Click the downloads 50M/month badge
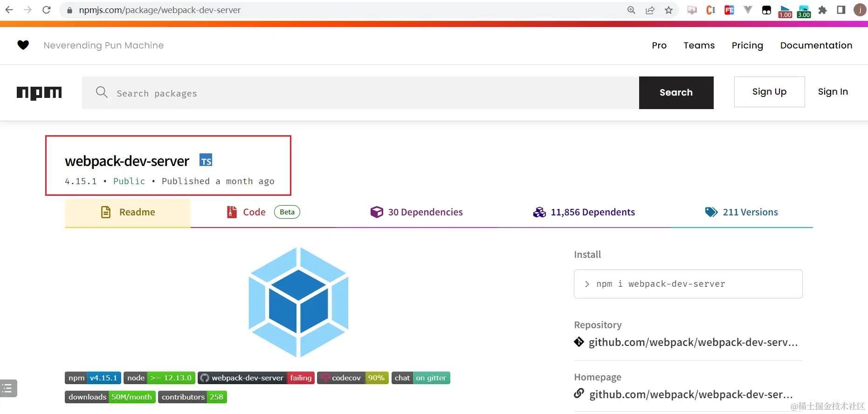868x414 pixels. coord(110,397)
